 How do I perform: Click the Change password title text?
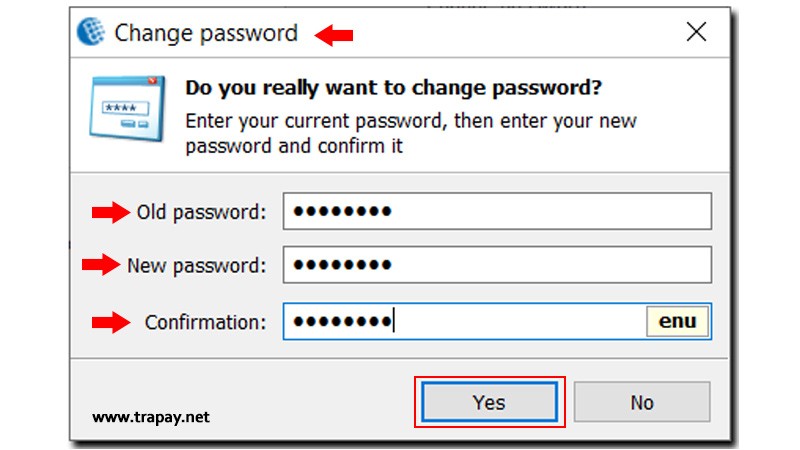pos(206,34)
